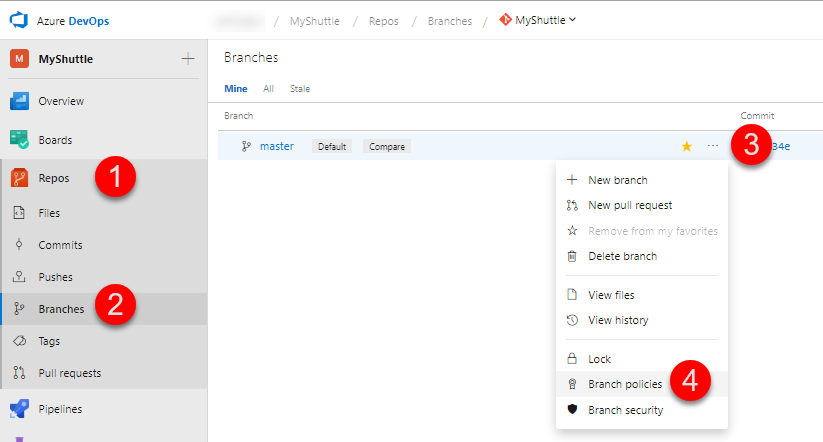Navigate to Pipelines label
This screenshot has width=823, height=442.
[x=60, y=409]
